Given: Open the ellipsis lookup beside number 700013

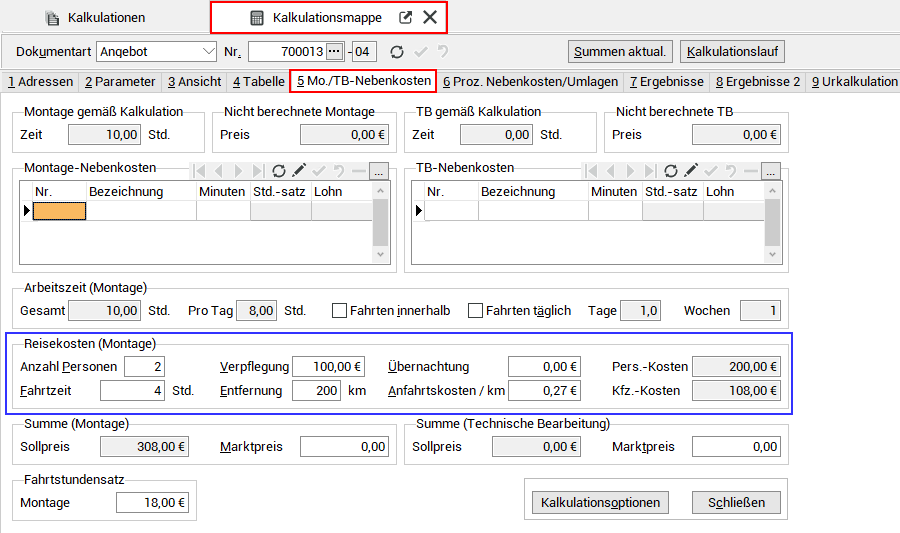Looking at the screenshot, I should coord(334,52).
